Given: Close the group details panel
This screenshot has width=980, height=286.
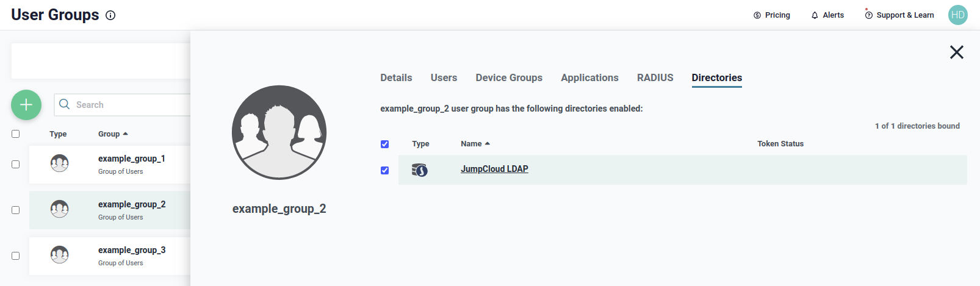Looking at the screenshot, I should point(956,52).
